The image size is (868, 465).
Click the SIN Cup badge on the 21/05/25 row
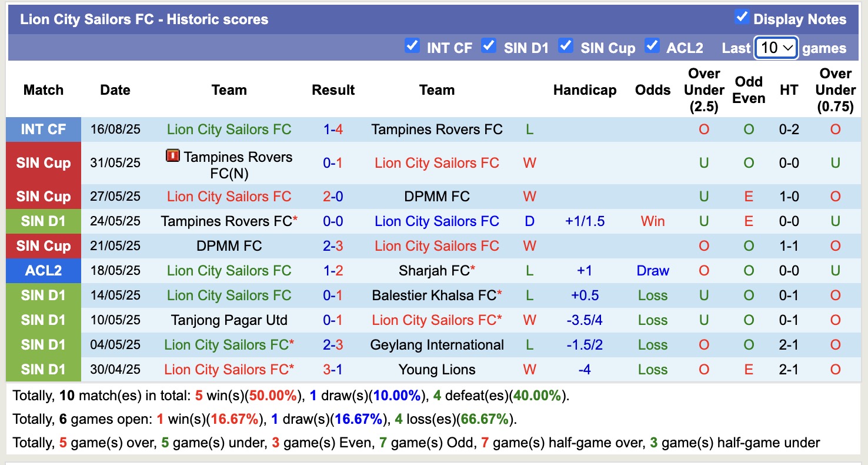tap(43, 245)
